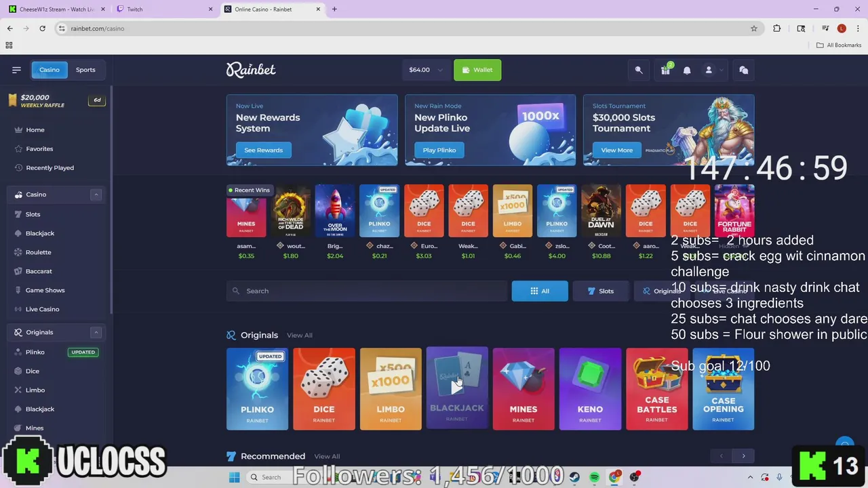Open View All for Recommended

click(x=327, y=456)
